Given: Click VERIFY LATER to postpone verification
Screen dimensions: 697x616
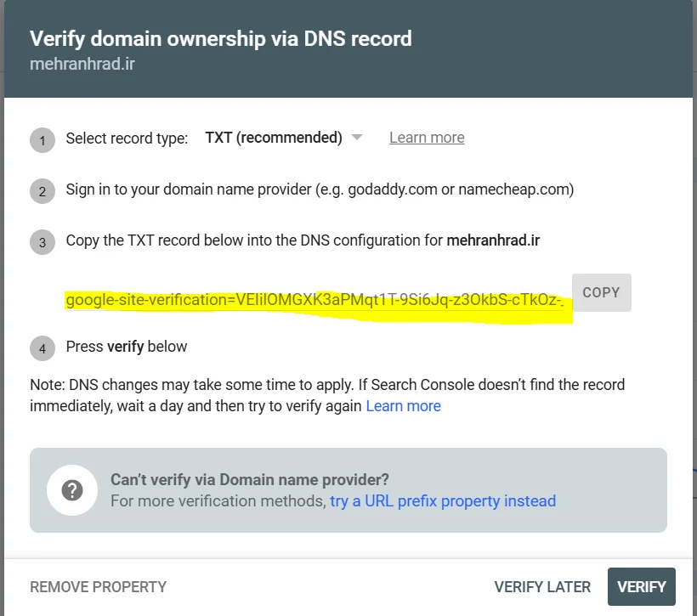Looking at the screenshot, I should tap(542, 586).
